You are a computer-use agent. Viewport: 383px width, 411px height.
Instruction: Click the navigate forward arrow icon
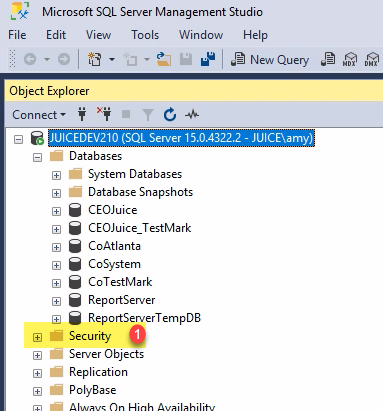coord(64,59)
